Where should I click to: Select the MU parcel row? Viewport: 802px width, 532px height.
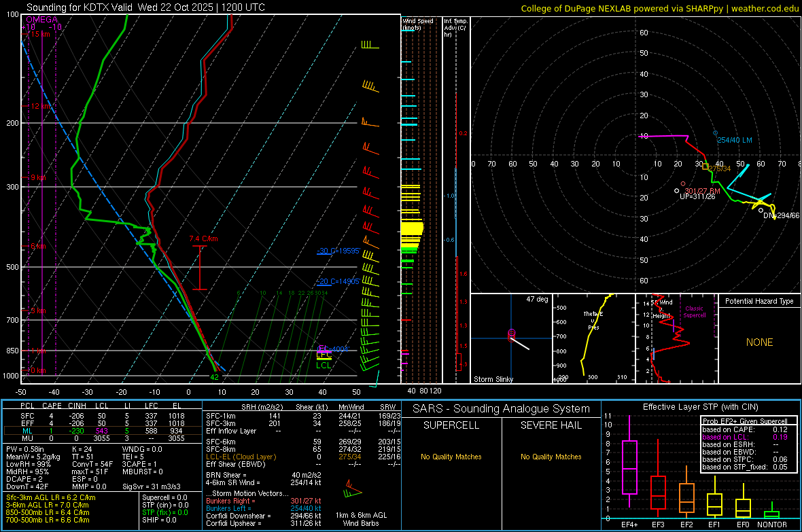click(x=101, y=438)
